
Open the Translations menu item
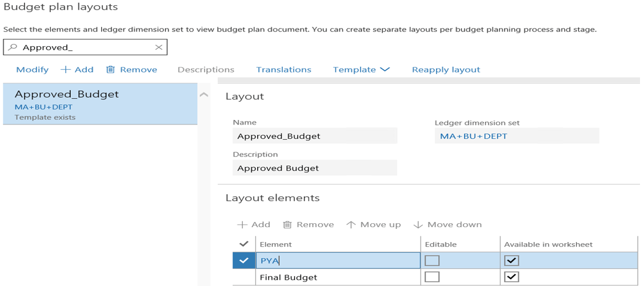click(x=283, y=70)
